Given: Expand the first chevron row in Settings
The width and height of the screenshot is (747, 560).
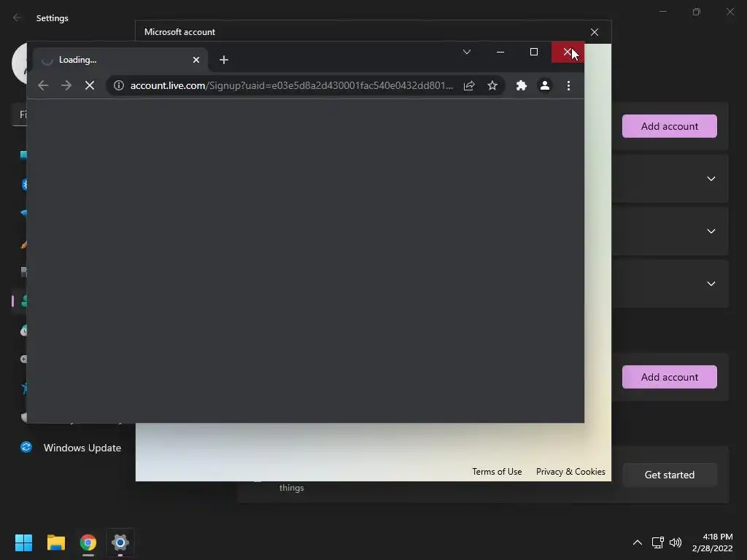Looking at the screenshot, I should (711, 179).
